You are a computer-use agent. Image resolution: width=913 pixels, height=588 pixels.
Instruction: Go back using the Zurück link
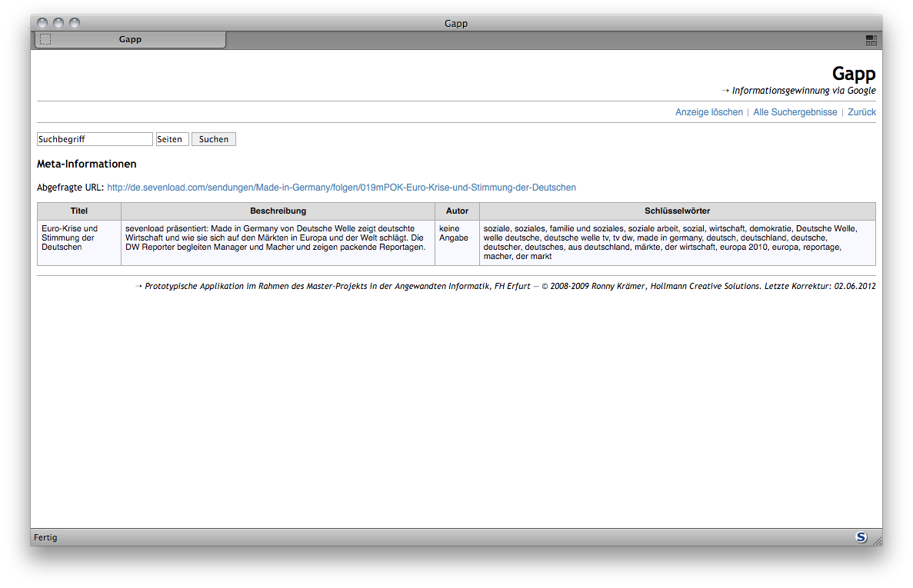[x=861, y=112]
